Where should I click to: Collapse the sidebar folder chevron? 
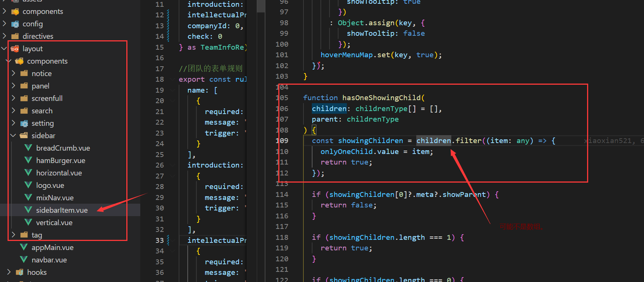13,136
